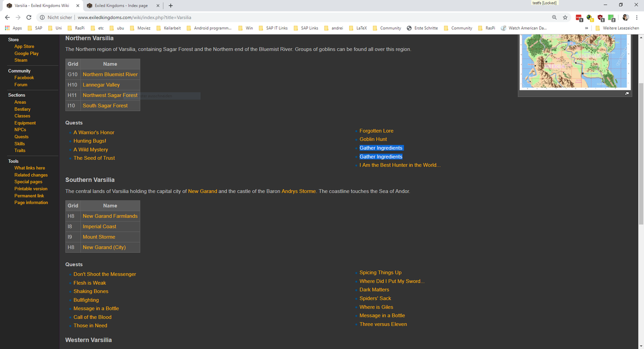Open the uBlock Origin shield extension

pos(600,18)
